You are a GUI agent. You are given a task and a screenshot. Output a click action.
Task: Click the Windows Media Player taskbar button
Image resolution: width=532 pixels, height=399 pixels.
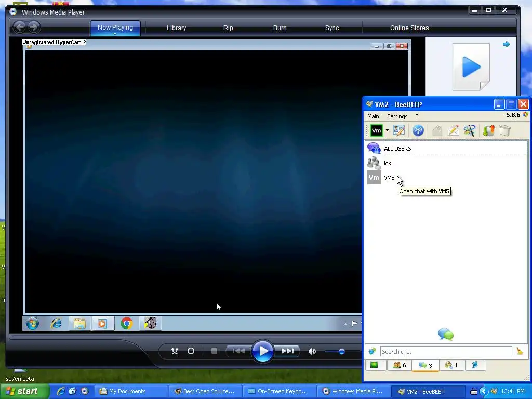pyautogui.click(x=353, y=391)
